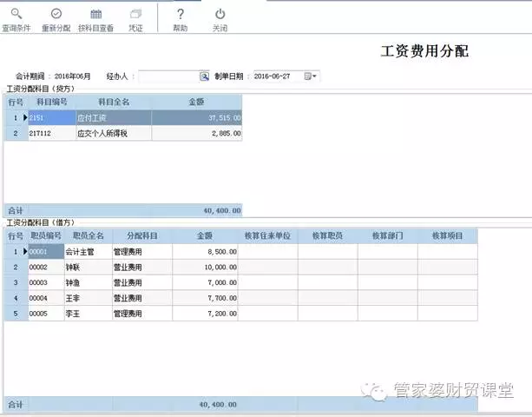This screenshot has height=417, width=532.
Task: Click the amount 8,500.00
Action: coord(205,252)
